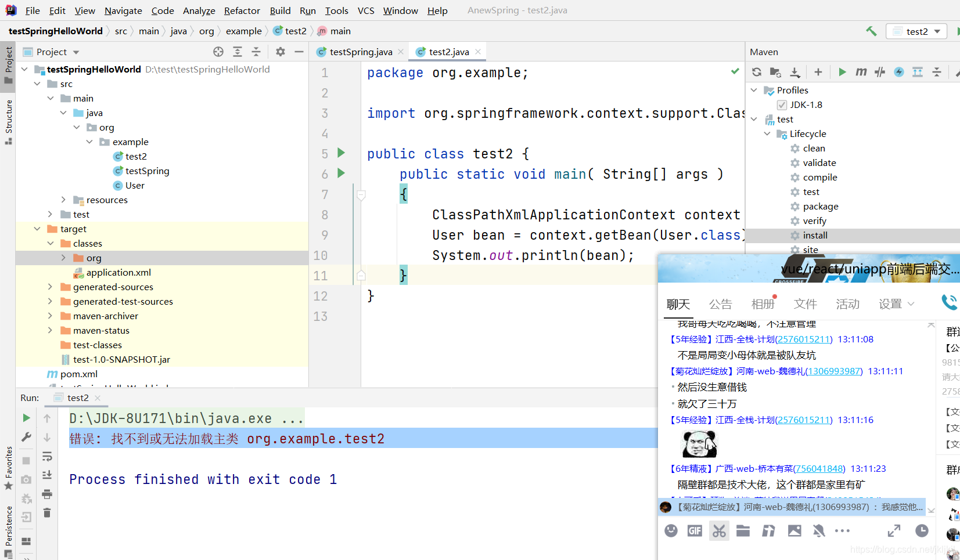Open the 文件 tab in chat window
960x560 pixels.
click(806, 304)
